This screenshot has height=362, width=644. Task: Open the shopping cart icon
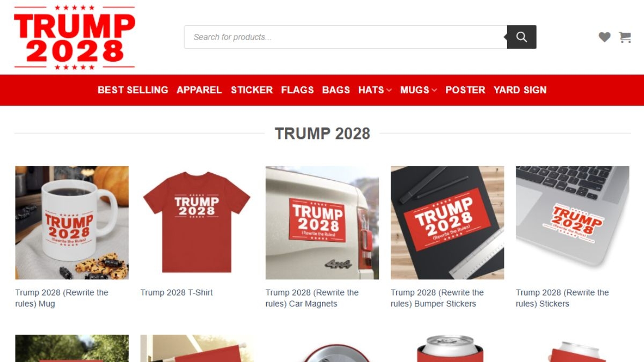point(625,37)
